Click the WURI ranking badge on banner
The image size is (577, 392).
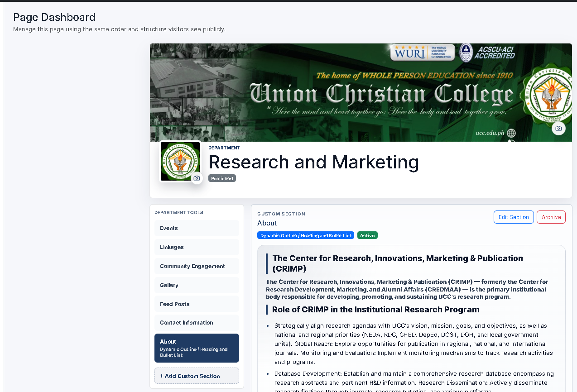[423, 52]
